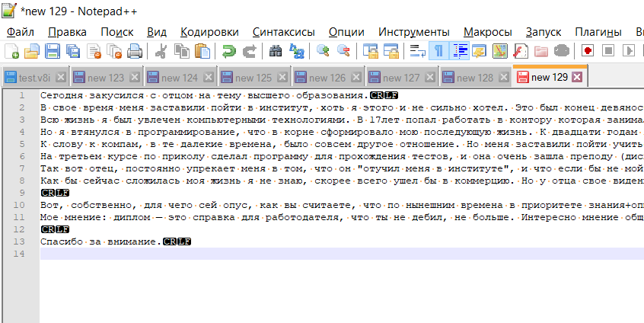Screen dimensions: 644x323
Task: Toggle the indent guide button
Action: coord(460,51)
